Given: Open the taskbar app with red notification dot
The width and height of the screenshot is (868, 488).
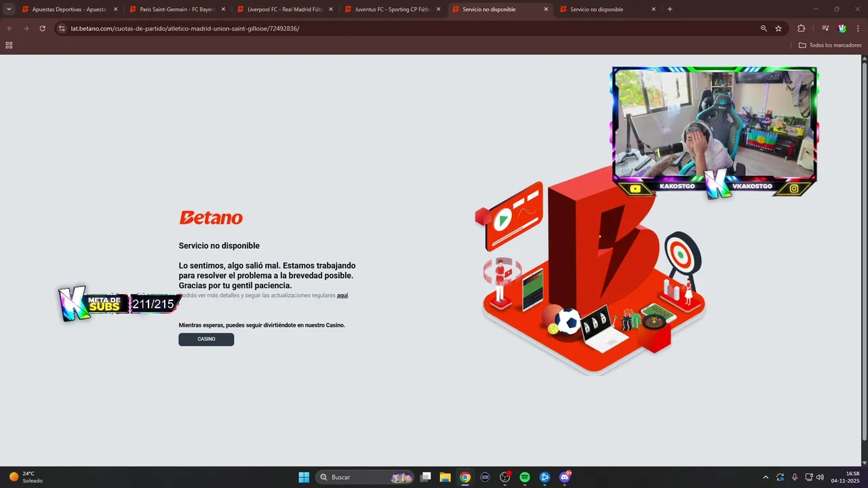Looking at the screenshot, I should click(x=505, y=477).
